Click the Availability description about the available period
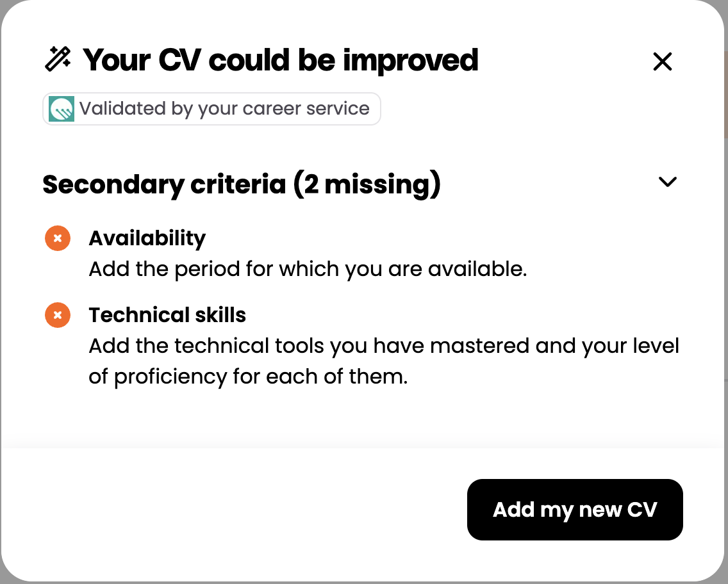This screenshot has width=728, height=584. [x=308, y=269]
